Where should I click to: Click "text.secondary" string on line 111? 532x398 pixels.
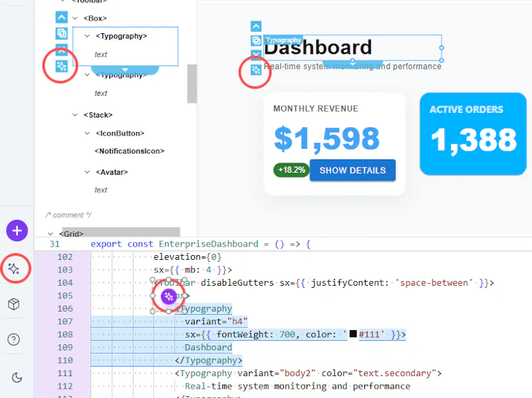tap(394, 373)
